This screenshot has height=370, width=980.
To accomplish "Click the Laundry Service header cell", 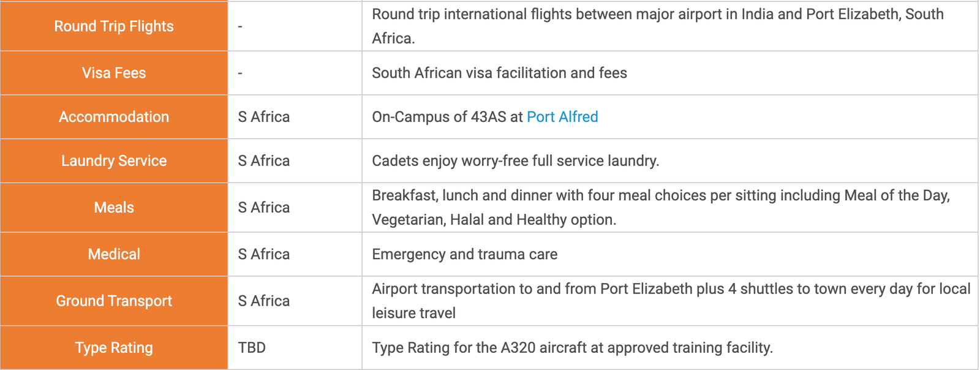I will (x=114, y=161).
